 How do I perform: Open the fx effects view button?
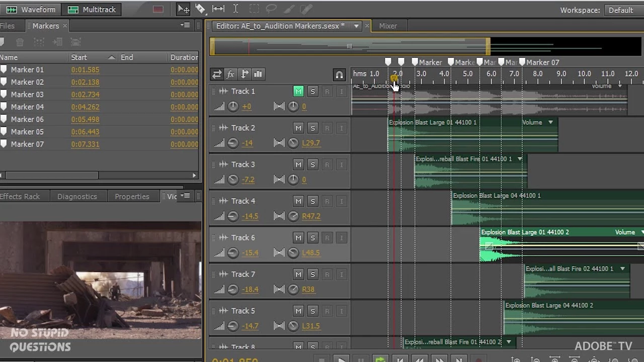point(230,74)
